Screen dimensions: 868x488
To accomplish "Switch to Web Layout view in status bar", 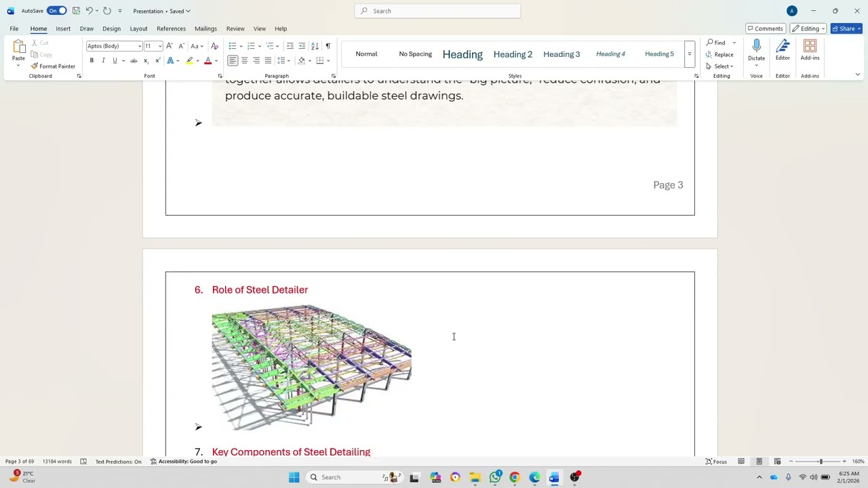I will [x=777, y=462].
